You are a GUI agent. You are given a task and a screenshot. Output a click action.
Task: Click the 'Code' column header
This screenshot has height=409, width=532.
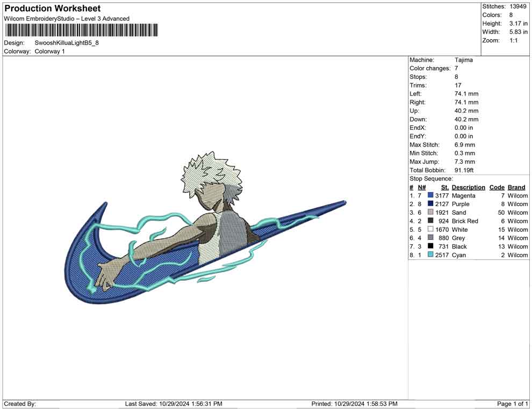(497, 187)
